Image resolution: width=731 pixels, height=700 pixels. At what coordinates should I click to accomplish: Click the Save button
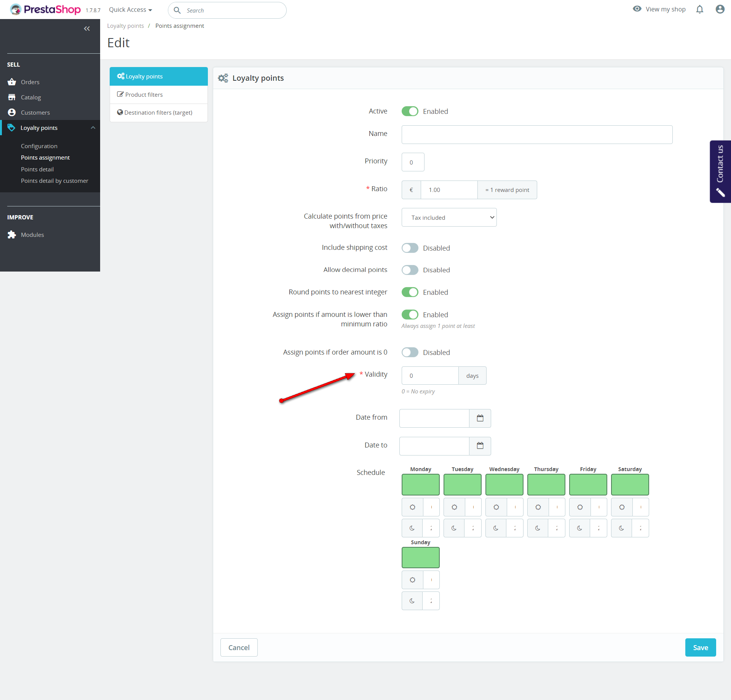(700, 647)
